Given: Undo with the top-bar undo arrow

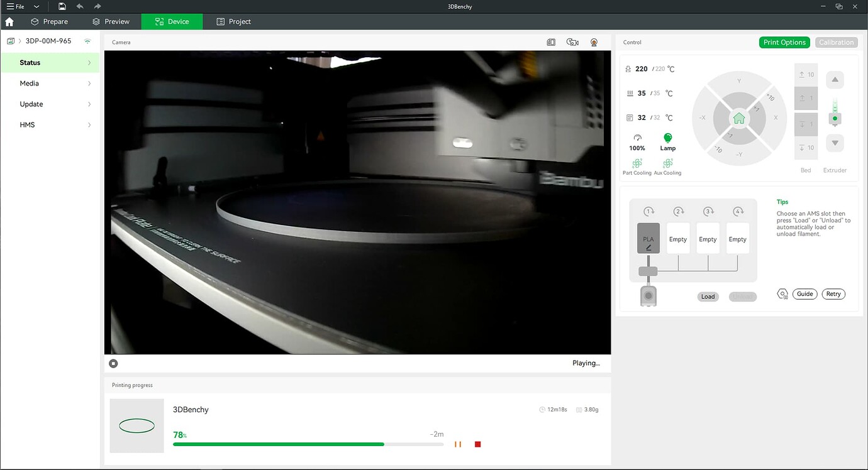Looking at the screenshot, I should pos(79,6).
